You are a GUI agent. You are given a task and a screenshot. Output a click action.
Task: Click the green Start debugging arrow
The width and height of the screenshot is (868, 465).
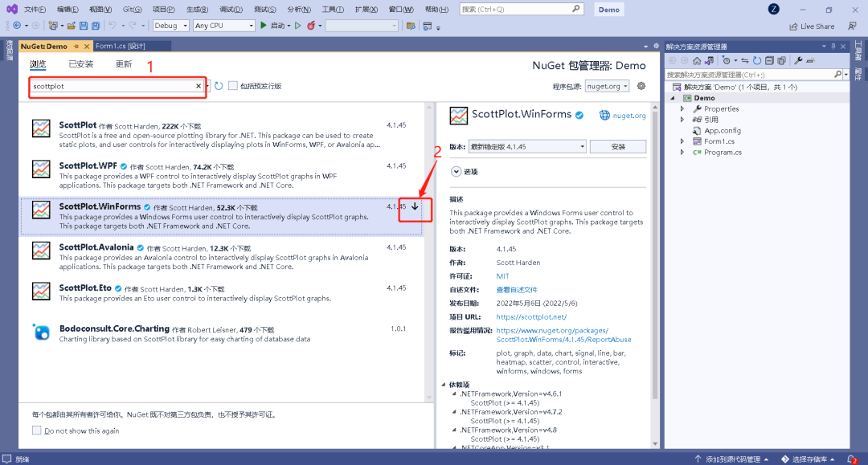pos(264,26)
